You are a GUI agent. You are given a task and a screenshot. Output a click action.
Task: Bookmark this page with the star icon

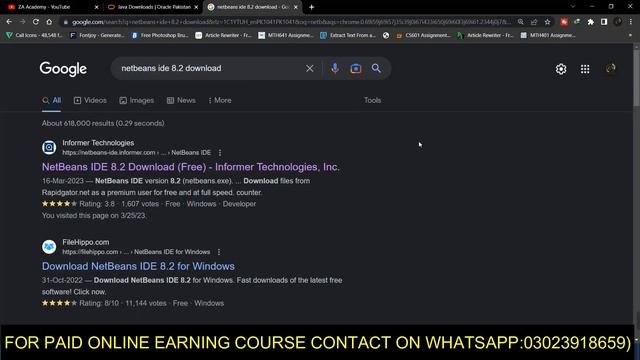click(547, 22)
